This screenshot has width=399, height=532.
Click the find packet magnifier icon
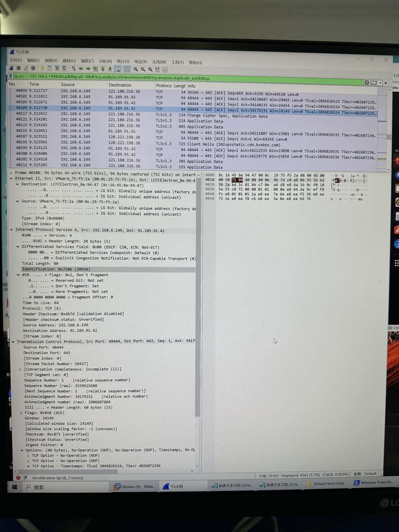click(x=74, y=69)
